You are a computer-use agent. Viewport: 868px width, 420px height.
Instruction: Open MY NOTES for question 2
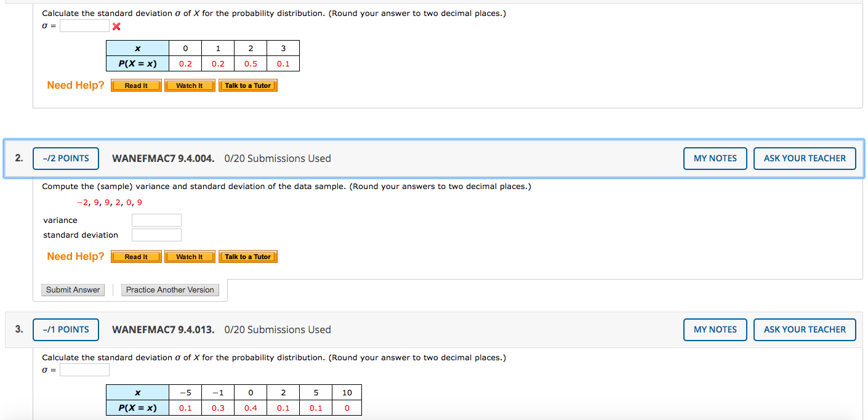[715, 158]
